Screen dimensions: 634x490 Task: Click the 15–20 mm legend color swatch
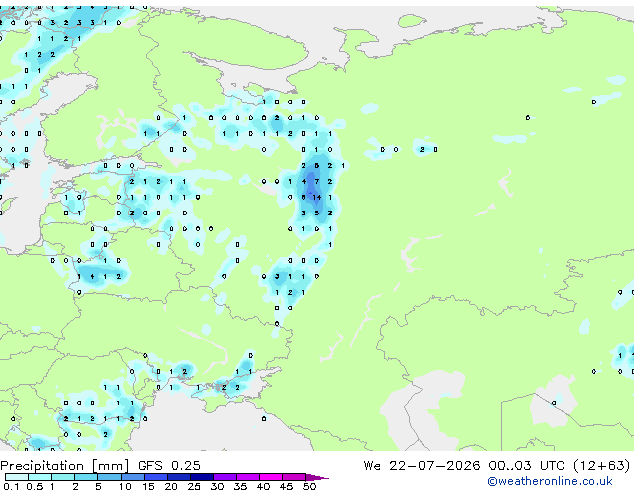(155, 477)
